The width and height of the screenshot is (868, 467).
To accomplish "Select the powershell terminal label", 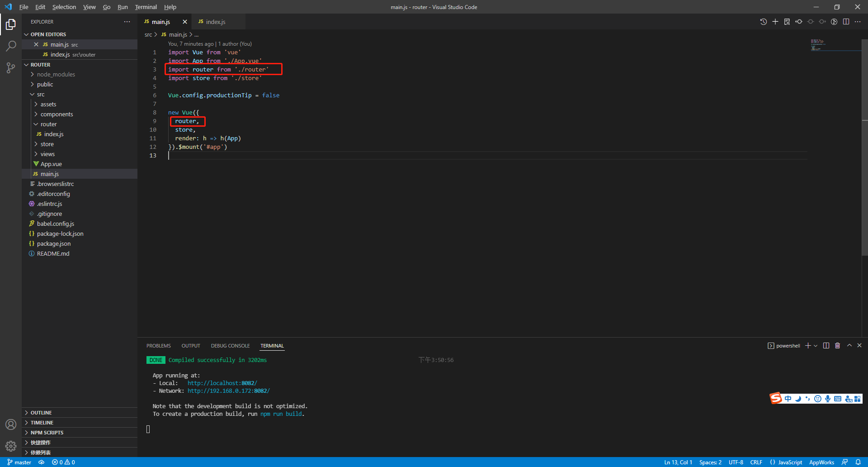I will [x=784, y=346].
